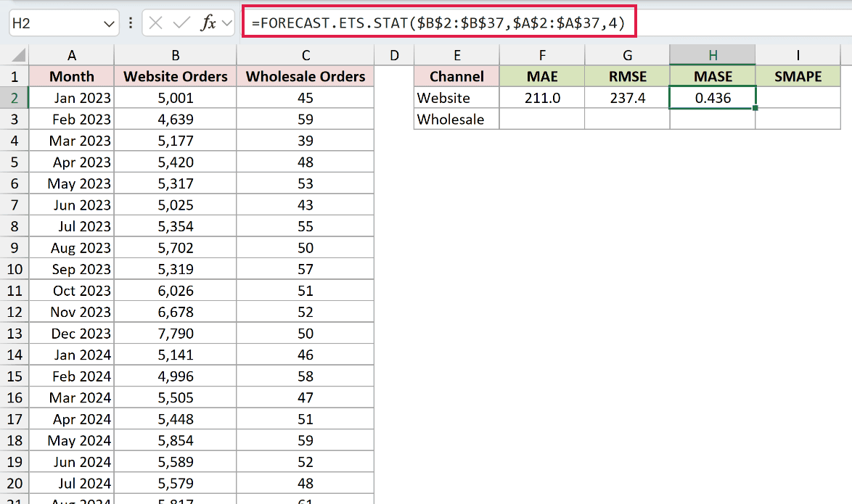This screenshot has width=852, height=504.
Task: Click the Select All corner triangle
Action: pos(18,55)
